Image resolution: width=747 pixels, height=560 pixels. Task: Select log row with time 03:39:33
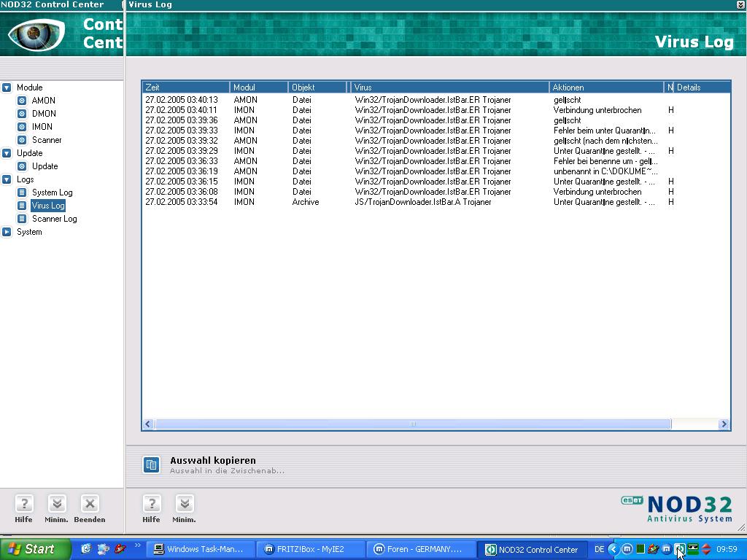436,131
